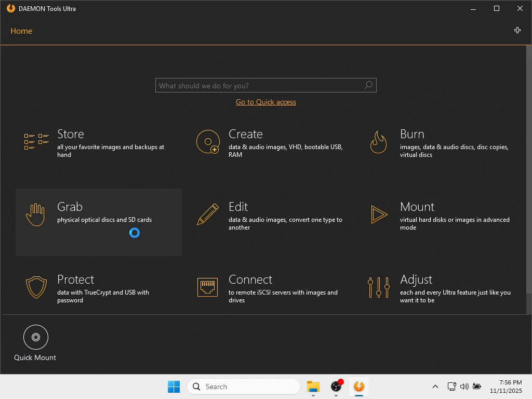Follow the Go to Quick access link
Viewport: 532px width, 399px height.
[x=265, y=102]
